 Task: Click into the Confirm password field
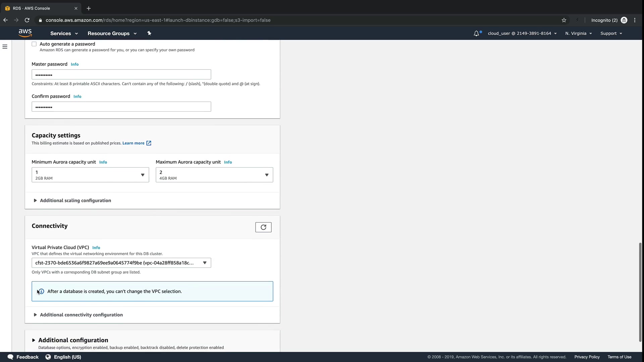tap(121, 107)
